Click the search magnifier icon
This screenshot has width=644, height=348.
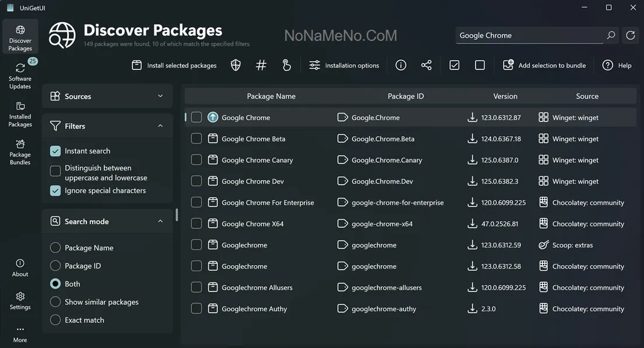pyautogui.click(x=611, y=36)
